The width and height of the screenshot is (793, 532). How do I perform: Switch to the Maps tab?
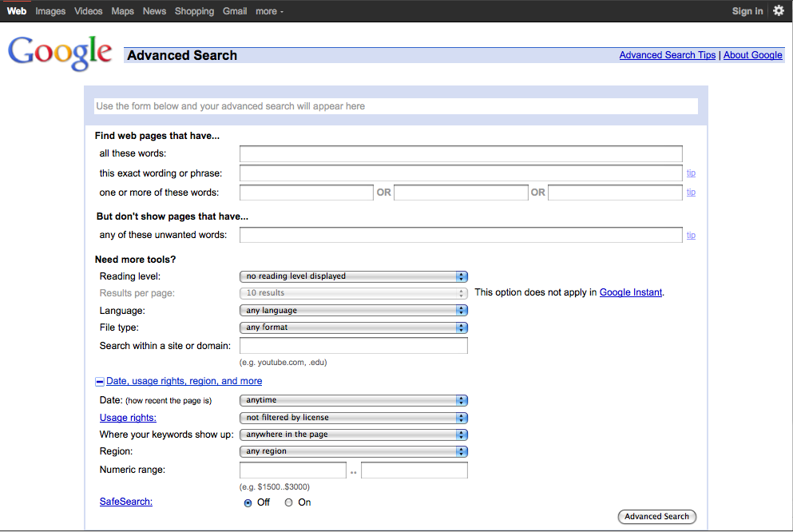(122, 11)
